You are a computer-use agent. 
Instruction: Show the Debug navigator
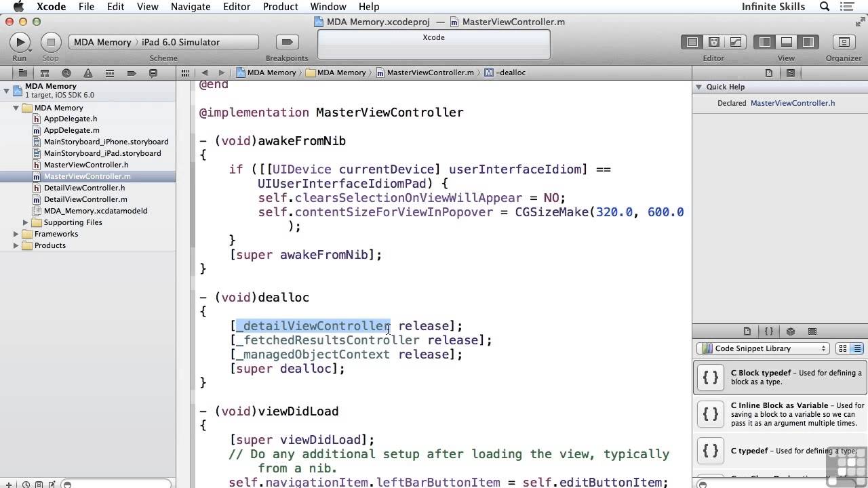point(110,73)
